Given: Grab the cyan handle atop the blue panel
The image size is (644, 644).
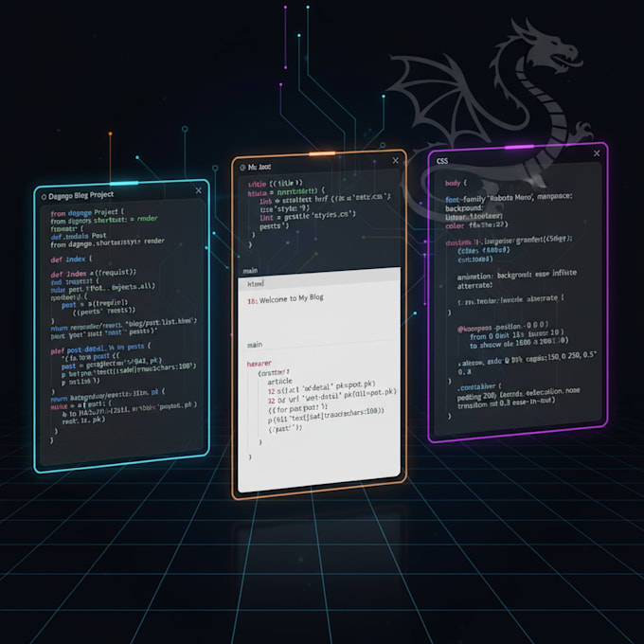Looking at the screenshot, I should [x=124, y=183].
